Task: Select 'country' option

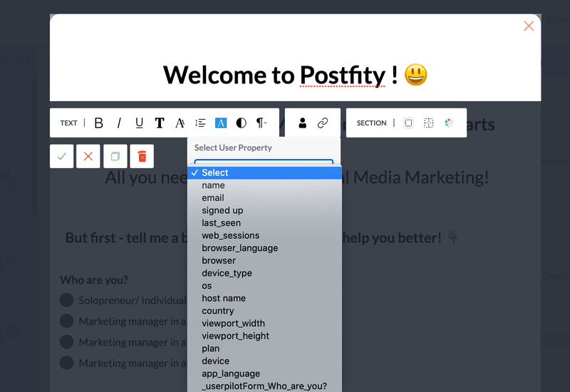Action: [x=264, y=311]
